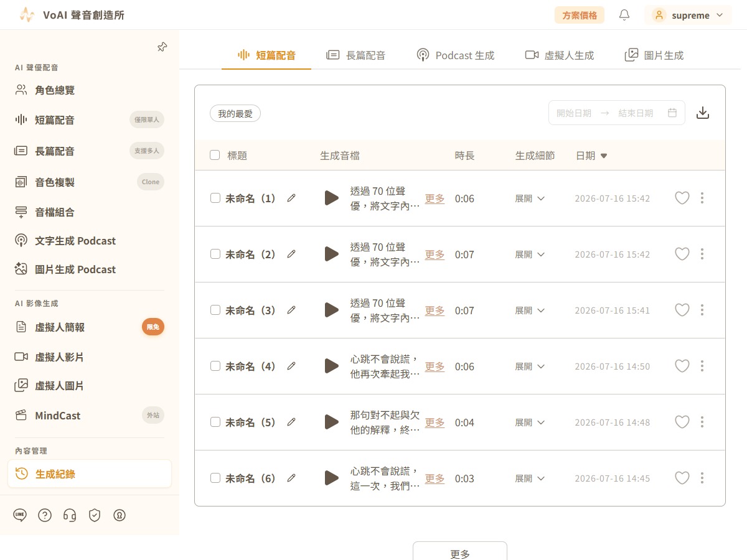Click the 開始日期 date field
The height and width of the screenshot is (560, 747).
[x=574, y=113]
